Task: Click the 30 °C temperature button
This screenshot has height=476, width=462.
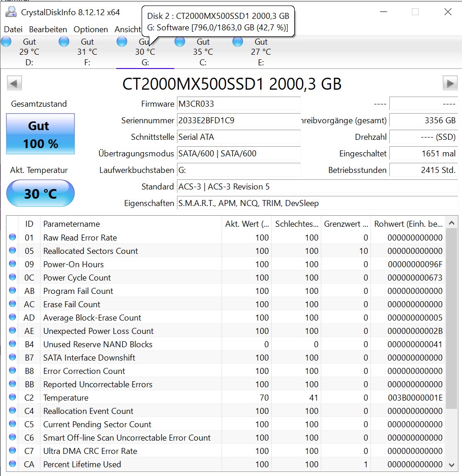Action: pos(40,193)
